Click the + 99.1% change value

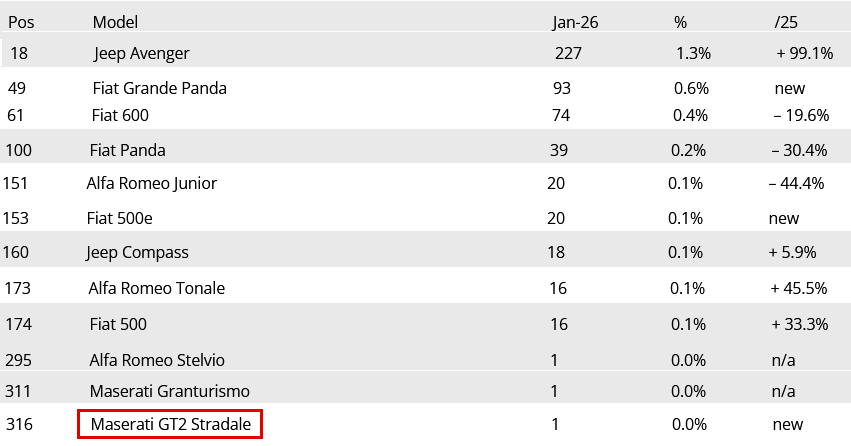pyautogui.click(x=804, y=53)
